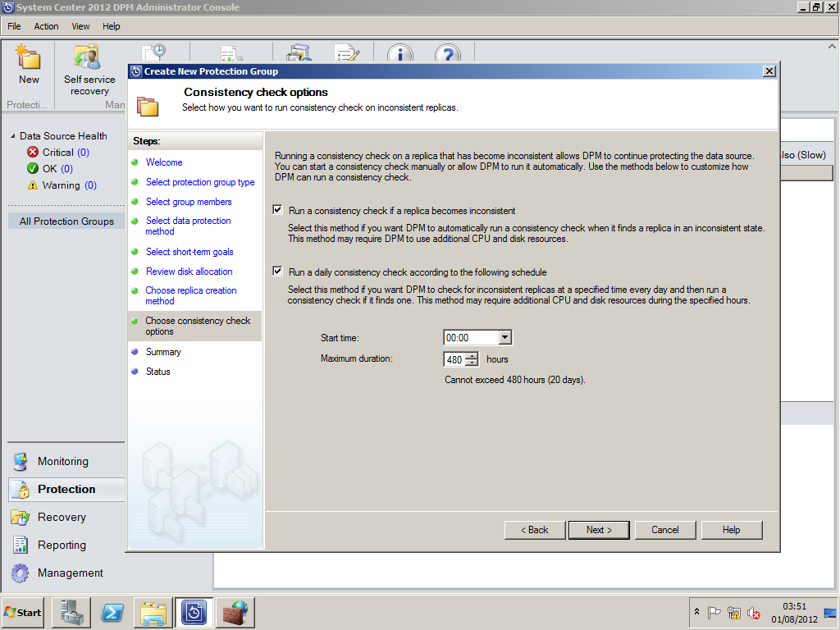Viewport: 840px width, 630px height.
Task: Open the File menu
Action: (x=14, y=26)
